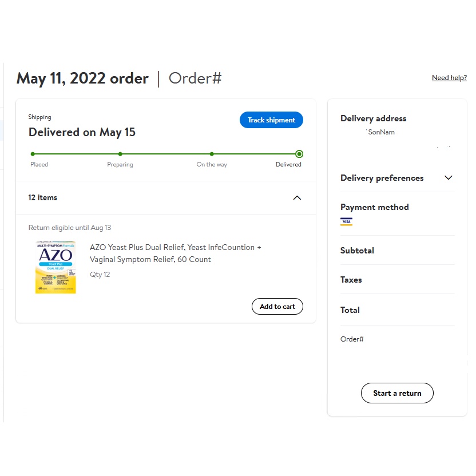Click the Visa card icon
The image size is (476, 476).
tap(346, 221)
